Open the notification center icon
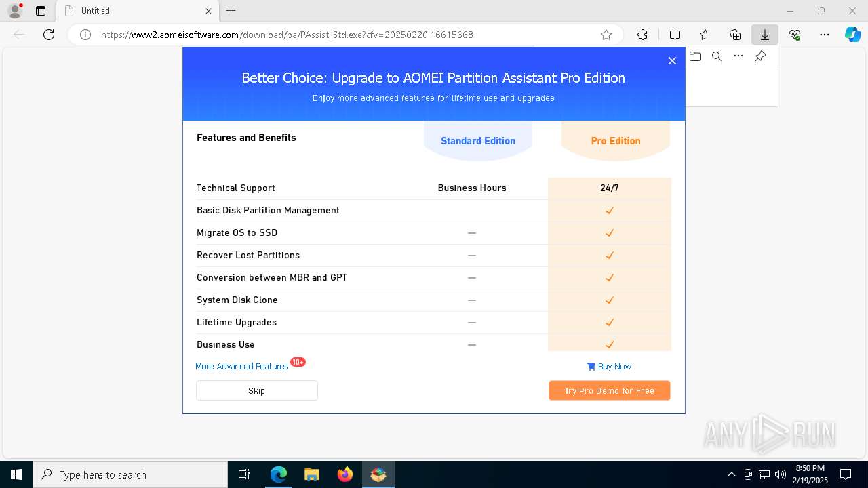 846,474
